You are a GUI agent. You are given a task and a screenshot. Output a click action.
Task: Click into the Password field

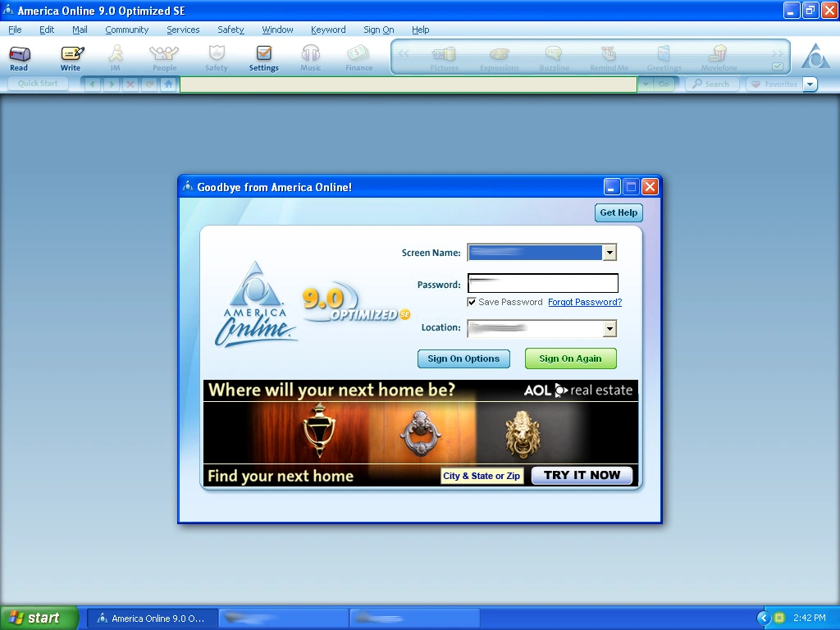543,283
